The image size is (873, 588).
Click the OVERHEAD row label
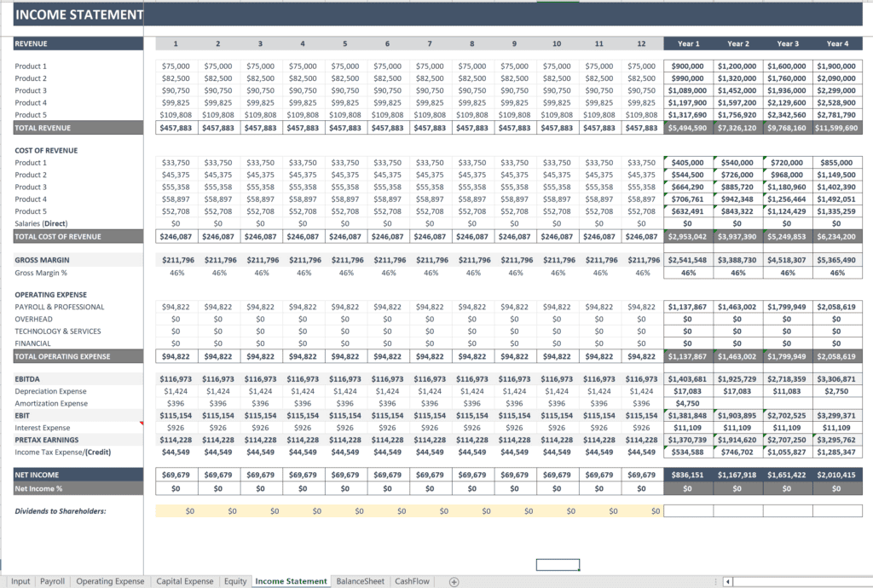pyautogui.click(x=33, y=320)
